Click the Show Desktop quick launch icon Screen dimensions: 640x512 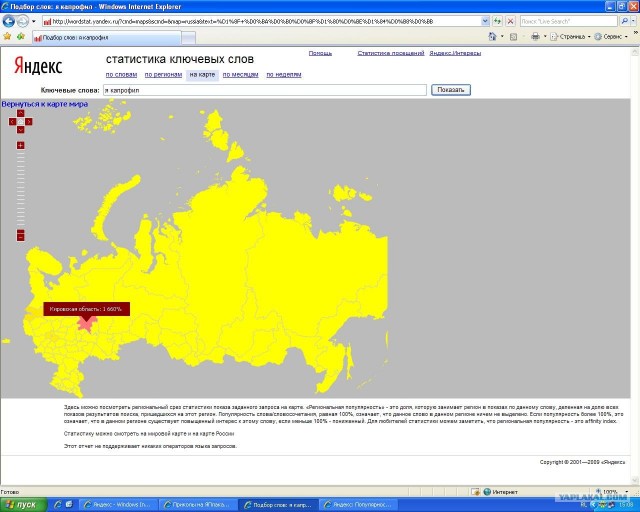69,505
